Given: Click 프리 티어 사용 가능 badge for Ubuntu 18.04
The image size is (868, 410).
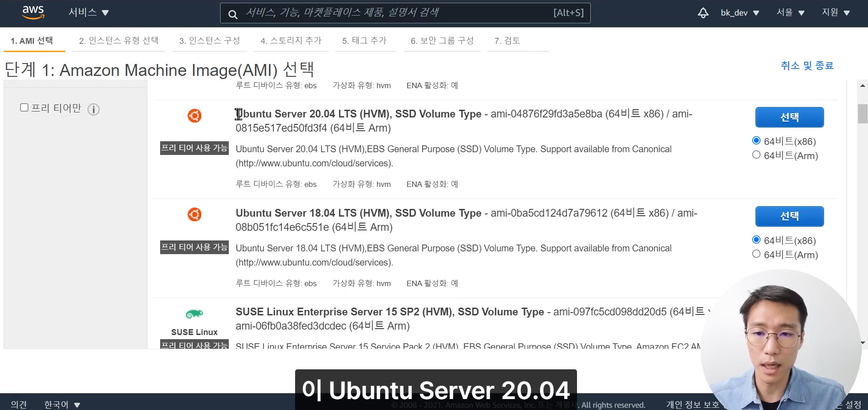Looking at the screenshot, I should pos(194,247).
